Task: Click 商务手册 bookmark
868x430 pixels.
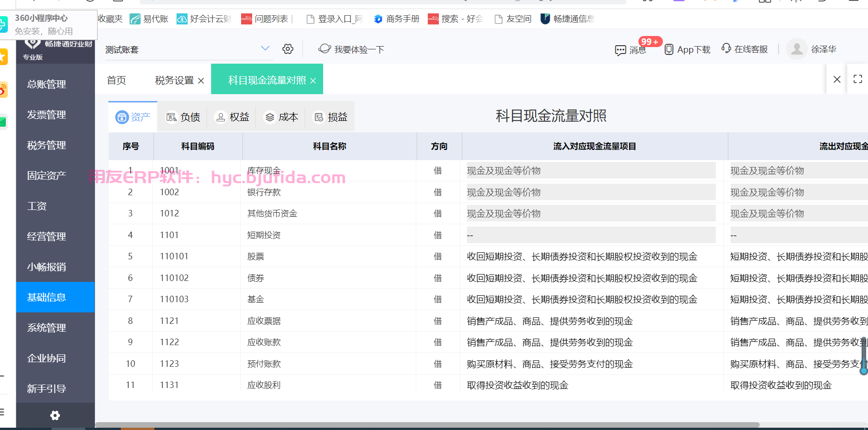Action: point(396,19)
